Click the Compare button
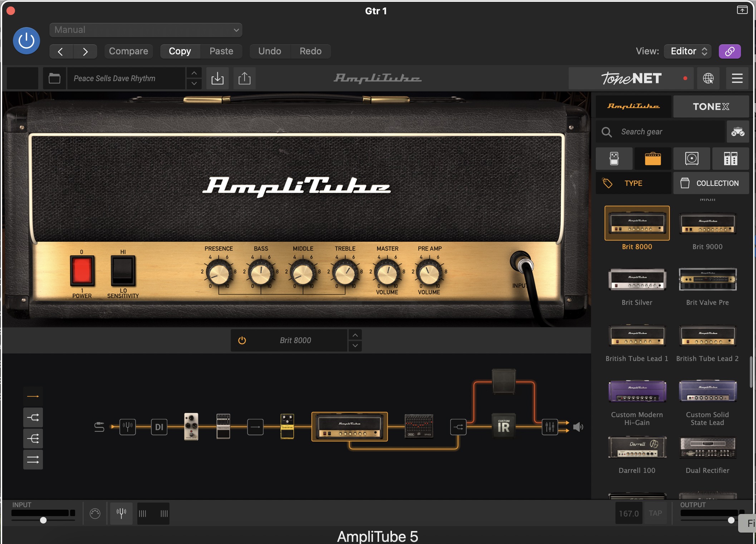This screenshot has width=756, height=544. click(x=128, y=51)
